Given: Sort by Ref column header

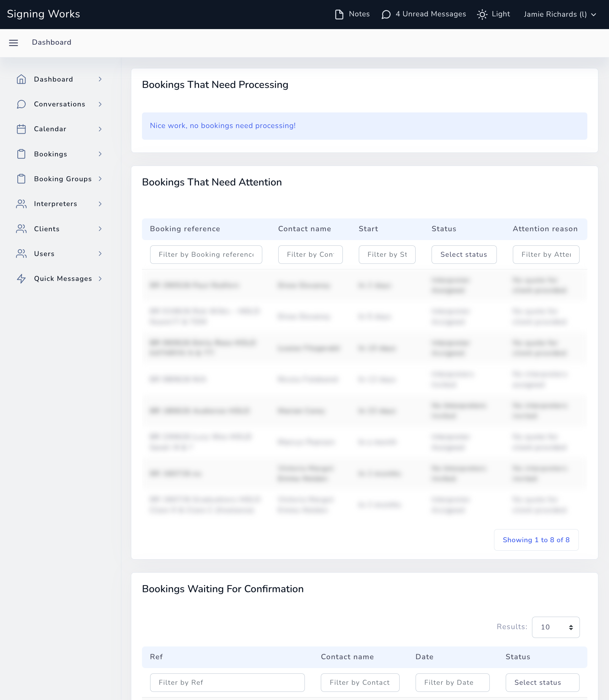Looking at the screenshot, I should coord(156,657).
